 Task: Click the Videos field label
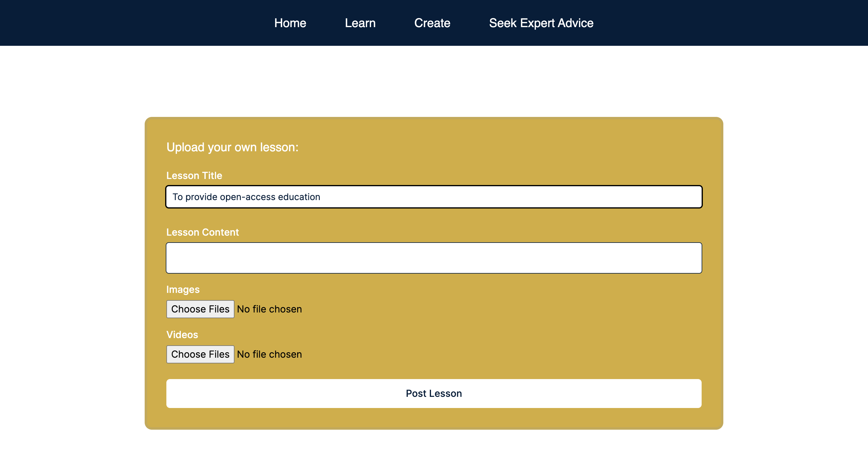(182, 334)
